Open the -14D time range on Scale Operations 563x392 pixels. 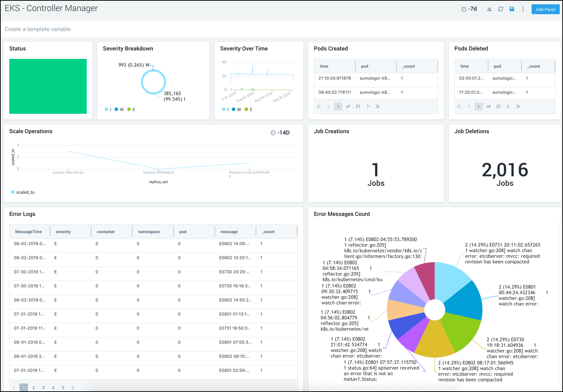[x=280, y=133]
